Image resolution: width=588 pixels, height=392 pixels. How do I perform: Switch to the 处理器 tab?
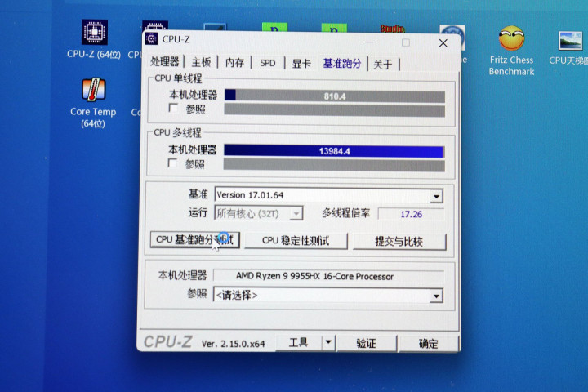[x=165, y=61]
